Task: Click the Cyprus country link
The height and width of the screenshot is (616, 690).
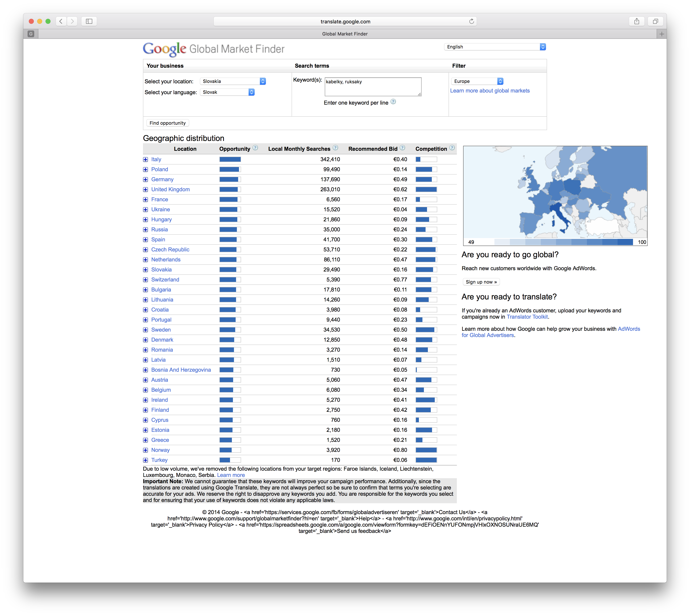Action: click(160, 420)
